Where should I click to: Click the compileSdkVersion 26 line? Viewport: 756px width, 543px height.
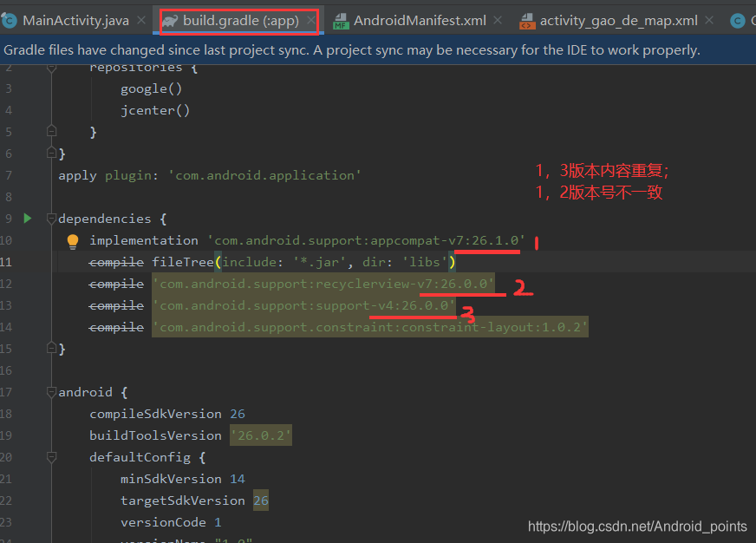pyautogui.click(x=167, y=414)
